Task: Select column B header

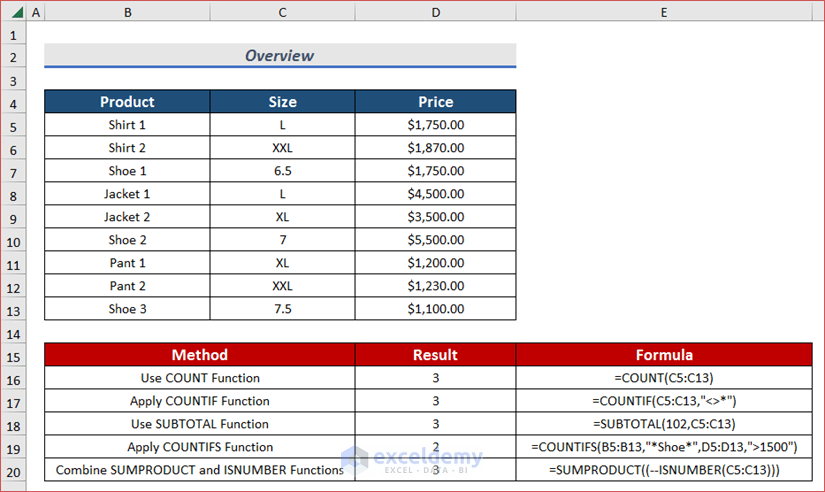Action: pos(127,12)
